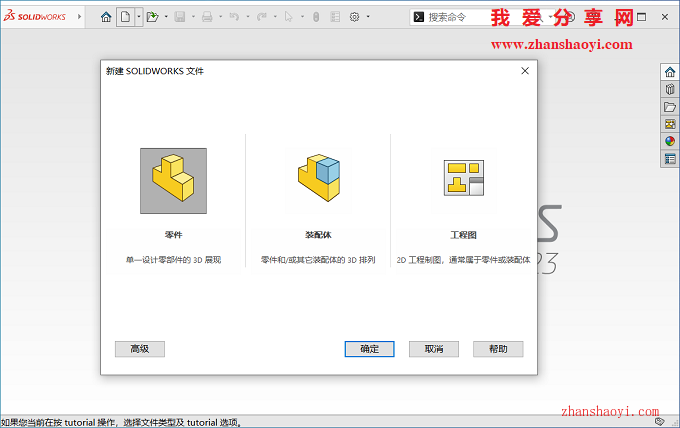Screen dimensions: 680x428
Task: Click the 装配体 label text
Action: 318,235
